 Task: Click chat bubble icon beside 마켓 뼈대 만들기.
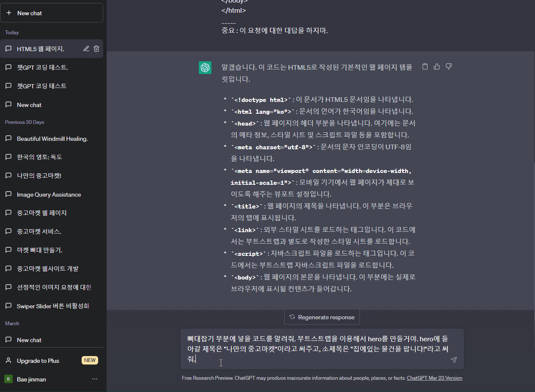pos(8,250)
